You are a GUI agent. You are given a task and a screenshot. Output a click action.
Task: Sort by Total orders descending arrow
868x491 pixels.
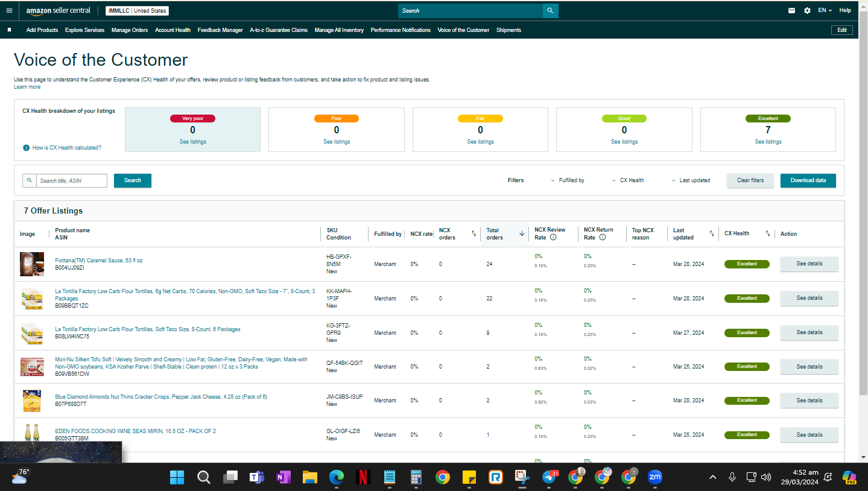point(522,233)
